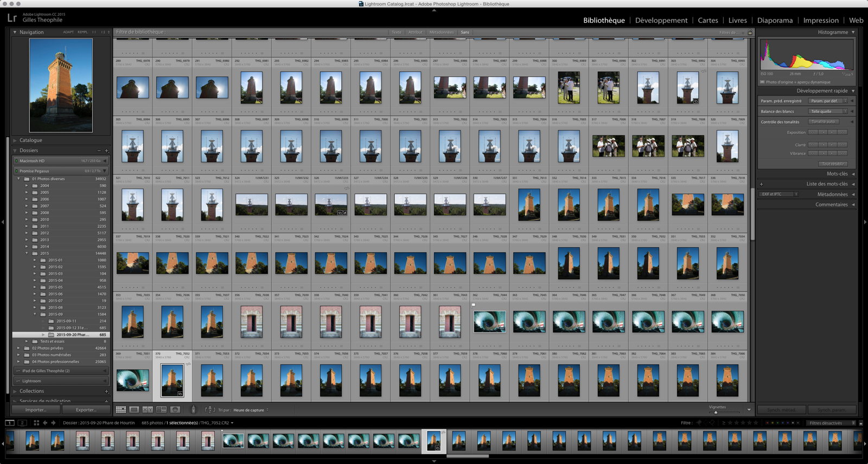Select thumbnail THG_7053 in the grid
The width and height of the screenshot is (868, 464).
pos(212,380)
